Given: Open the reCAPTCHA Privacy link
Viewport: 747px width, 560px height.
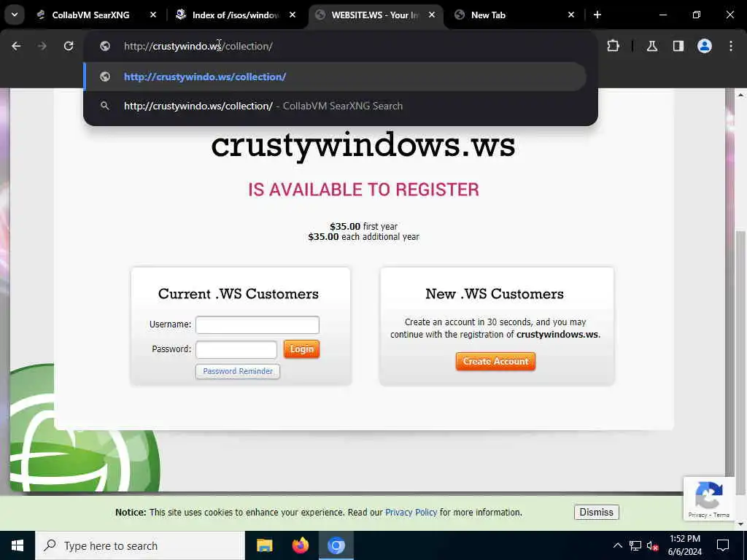Looking at the screenshot, I should tap(697, 516).
